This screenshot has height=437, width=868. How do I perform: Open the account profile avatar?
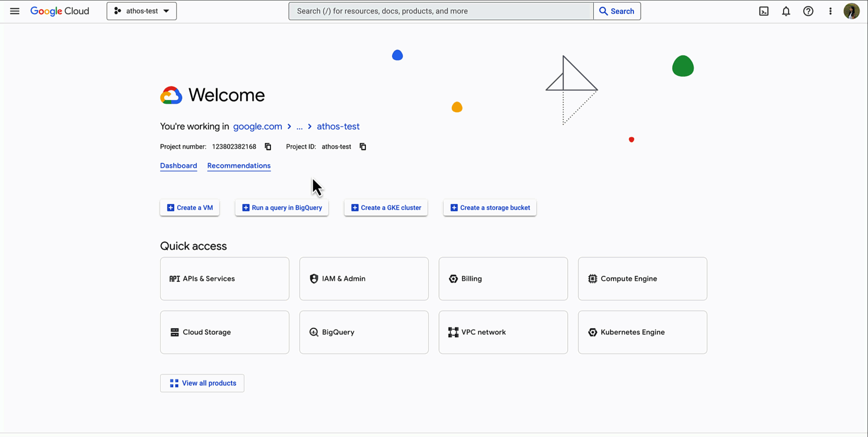(x=851, y=11)
